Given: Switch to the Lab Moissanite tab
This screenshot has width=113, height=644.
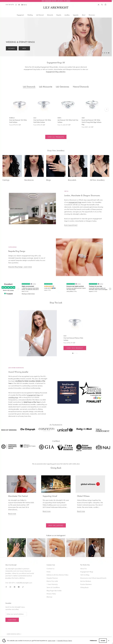Looking at the screenshot, I should (46, 87).
